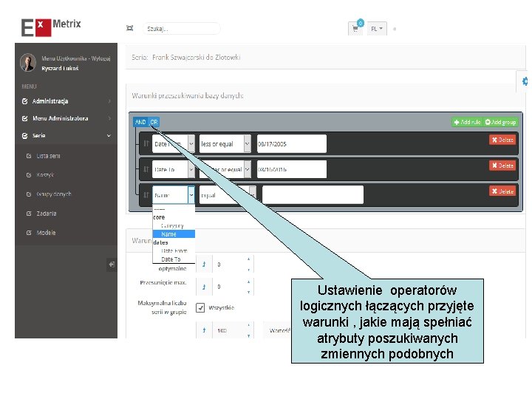
Task: Open Date From field dropdown
Action: [174, 144]
